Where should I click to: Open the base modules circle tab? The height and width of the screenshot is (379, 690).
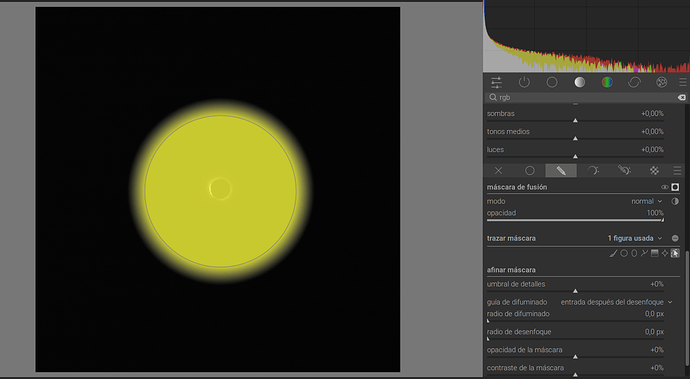point(552,82)
